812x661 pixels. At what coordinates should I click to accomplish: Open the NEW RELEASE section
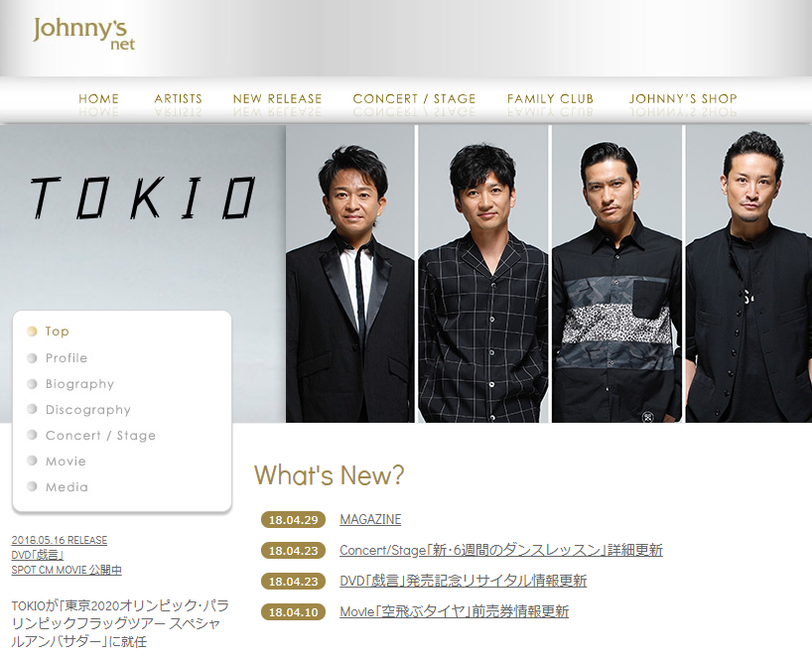click(277, 98)
